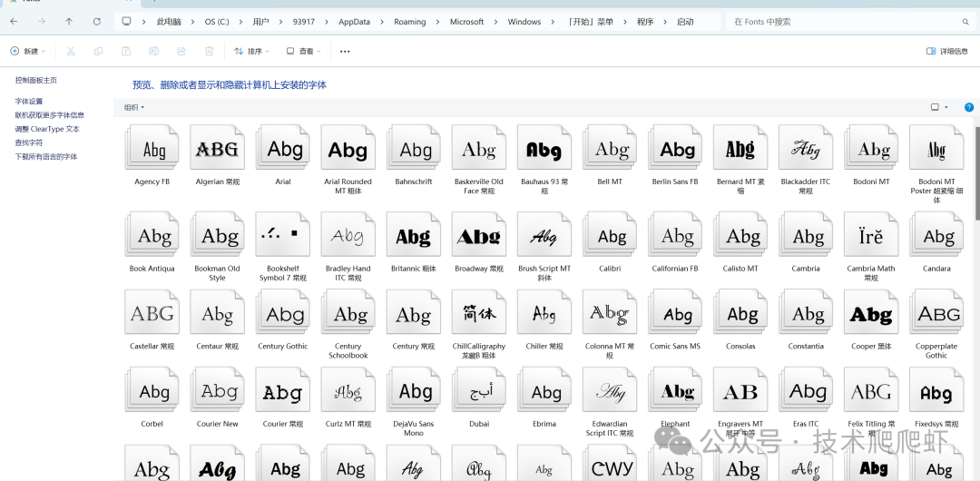Screen dimensions: 980x481
Task: Expand chevron after AppData in address bar
Action: tap(382, 22)
